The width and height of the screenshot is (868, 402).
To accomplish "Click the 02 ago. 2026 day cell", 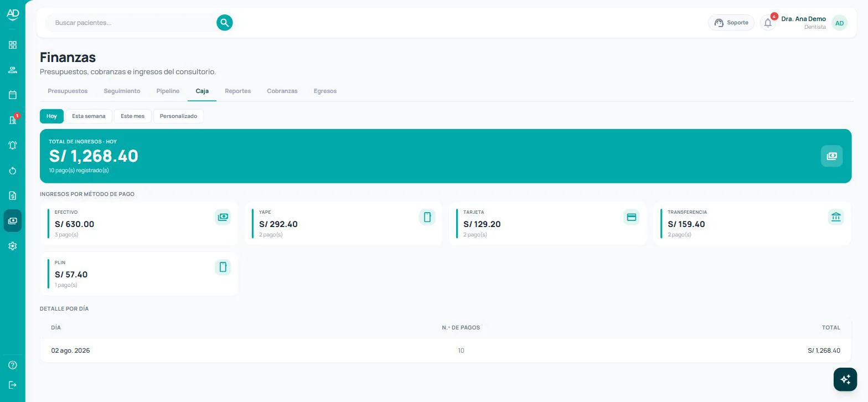I will [70, 351].
